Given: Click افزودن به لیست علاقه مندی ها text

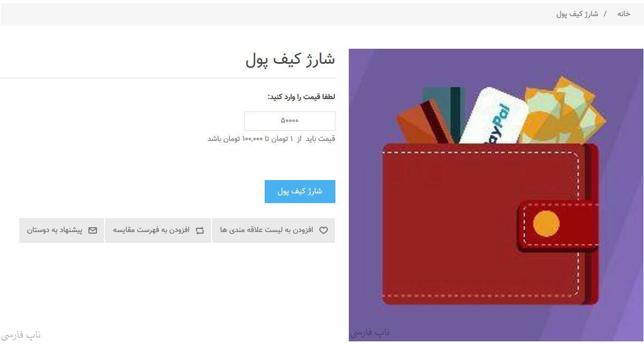Looking at the screenshot, I should [x=267, y=230].
